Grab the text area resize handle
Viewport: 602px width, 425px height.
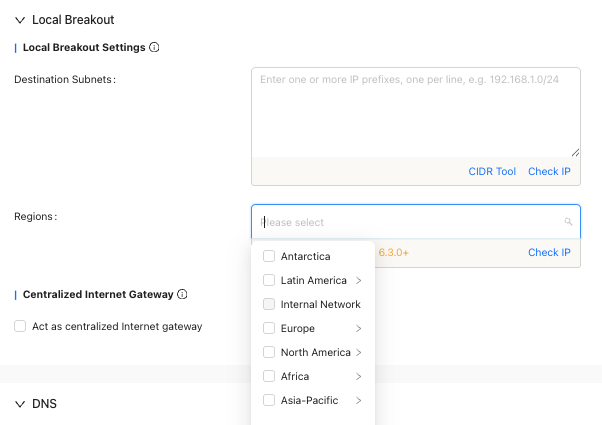[575, 152]
